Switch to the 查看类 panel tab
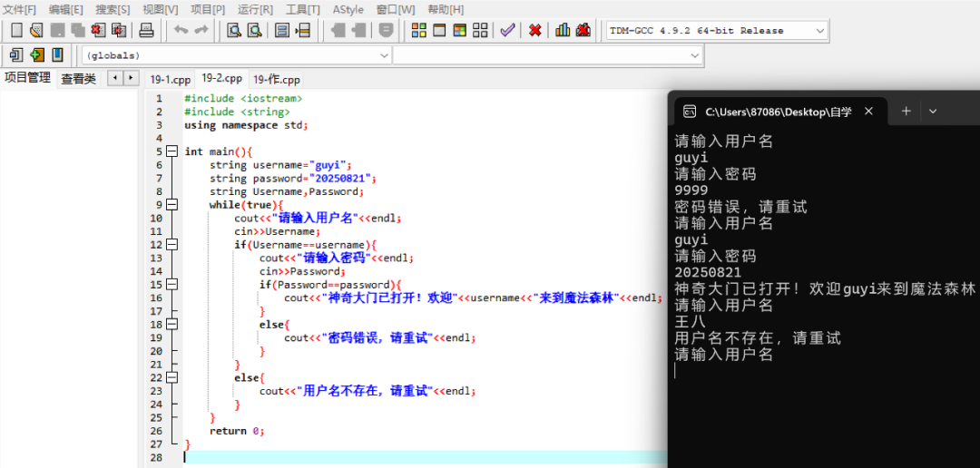 [78, 79]
